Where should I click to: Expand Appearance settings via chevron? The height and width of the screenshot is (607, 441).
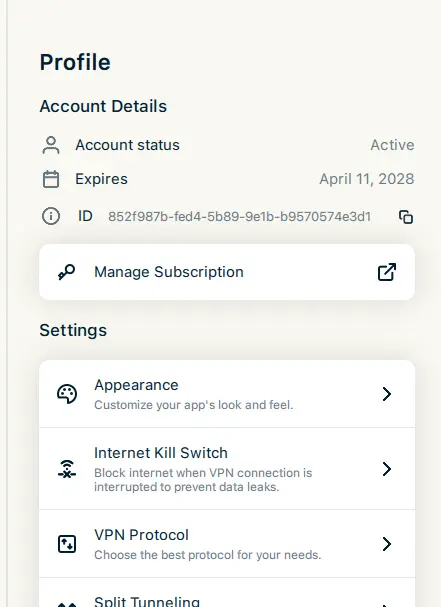click(x=386, y=394)
